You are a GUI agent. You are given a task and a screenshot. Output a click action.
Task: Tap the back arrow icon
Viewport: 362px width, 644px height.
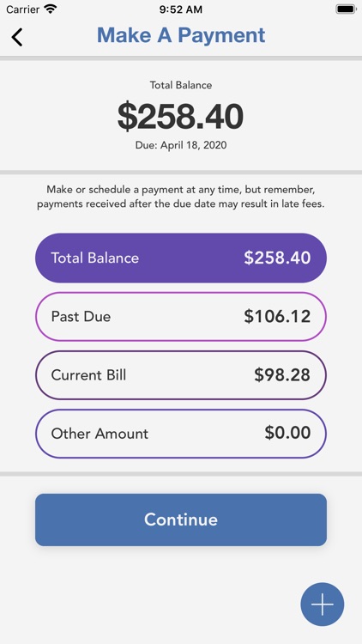pyautogui.click(x=17, y=37)
